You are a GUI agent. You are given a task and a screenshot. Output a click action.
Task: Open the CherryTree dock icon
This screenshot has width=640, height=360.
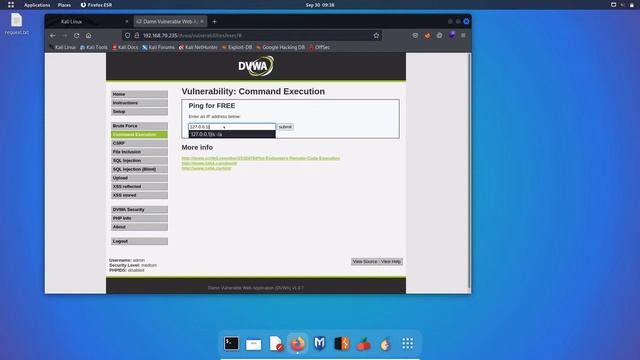[364, 344]
